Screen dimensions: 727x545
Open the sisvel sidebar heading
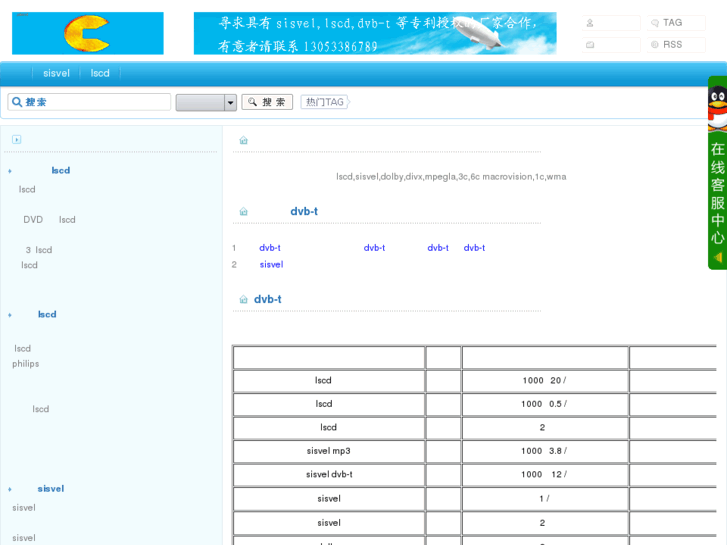click(51, 489)
